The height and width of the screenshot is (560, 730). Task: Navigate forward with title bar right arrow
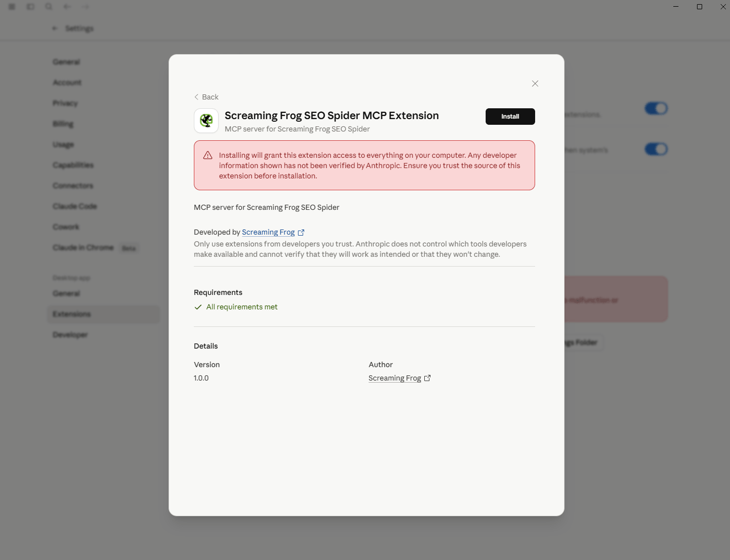click(86, 7)
